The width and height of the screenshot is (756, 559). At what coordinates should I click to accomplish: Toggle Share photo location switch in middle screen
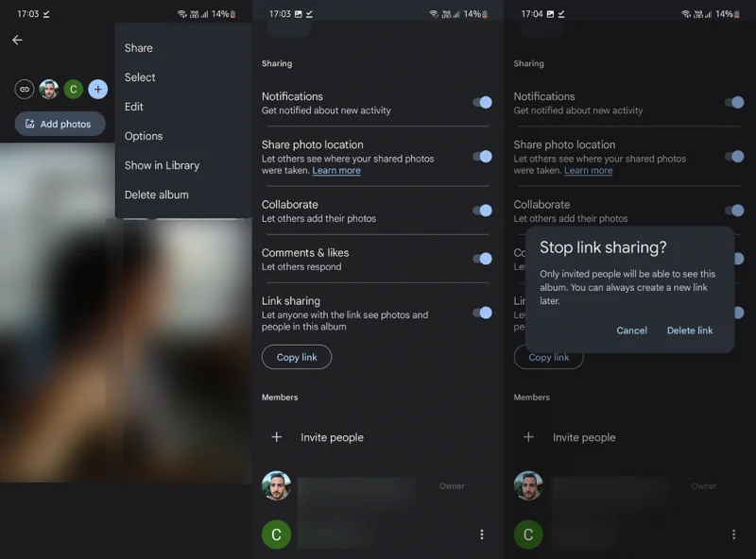coord(482,156)
